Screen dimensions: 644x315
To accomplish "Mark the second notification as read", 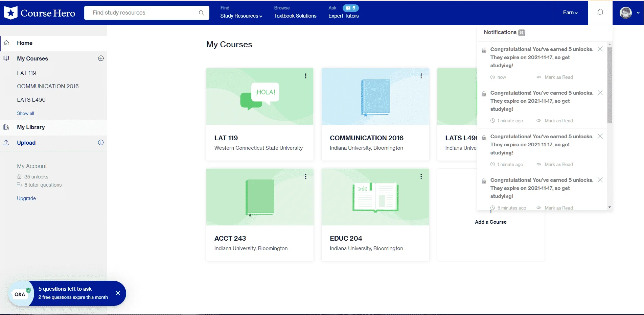I will click(x=555, y=121).
